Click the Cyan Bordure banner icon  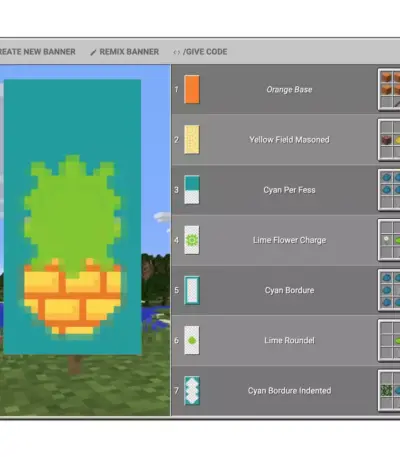(x=192, y=290)
